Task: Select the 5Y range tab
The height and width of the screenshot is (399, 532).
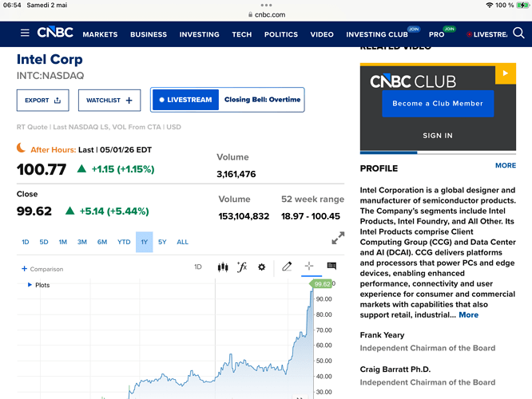Action: tap(162, 242)
